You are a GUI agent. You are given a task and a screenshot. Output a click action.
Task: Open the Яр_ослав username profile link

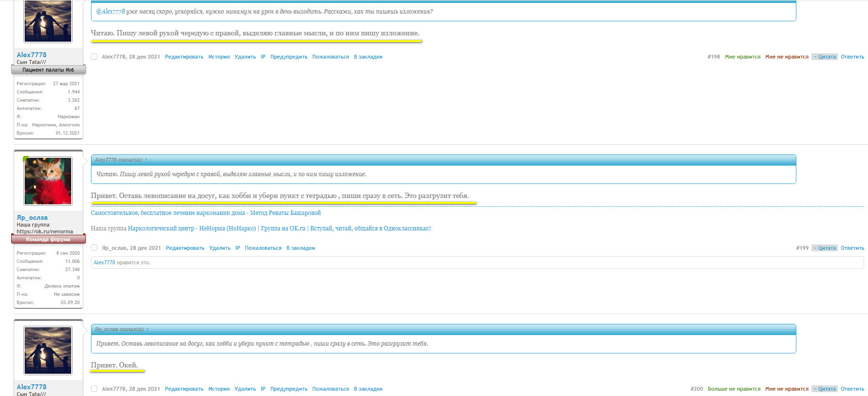[x=32, y=217]
